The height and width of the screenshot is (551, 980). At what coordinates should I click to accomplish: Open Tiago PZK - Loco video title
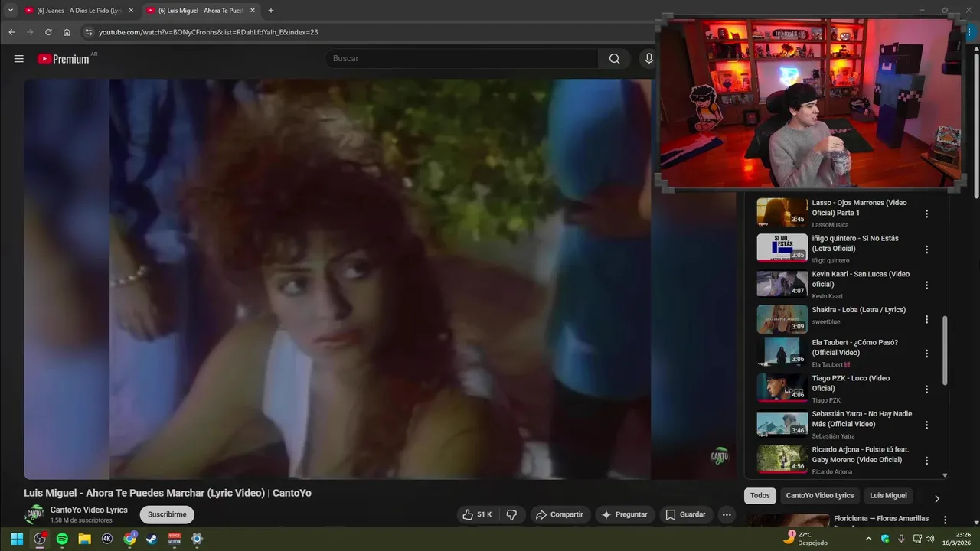point(851,383)
